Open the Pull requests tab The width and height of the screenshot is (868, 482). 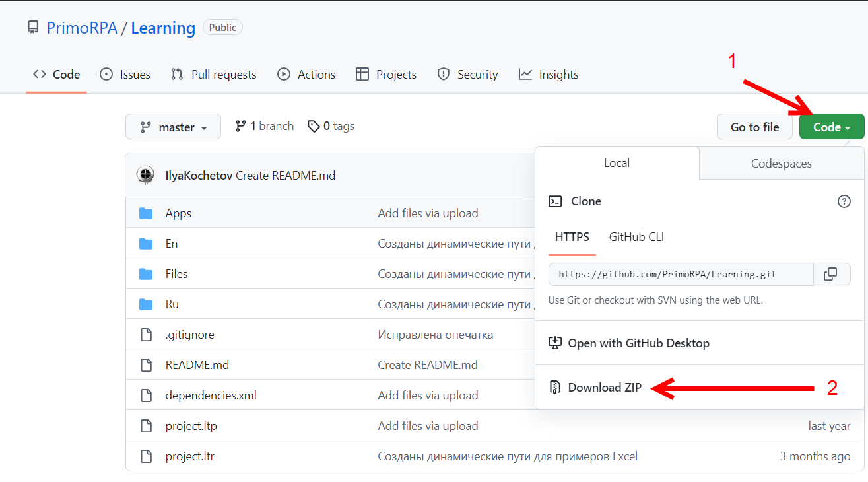click(213, 75)
